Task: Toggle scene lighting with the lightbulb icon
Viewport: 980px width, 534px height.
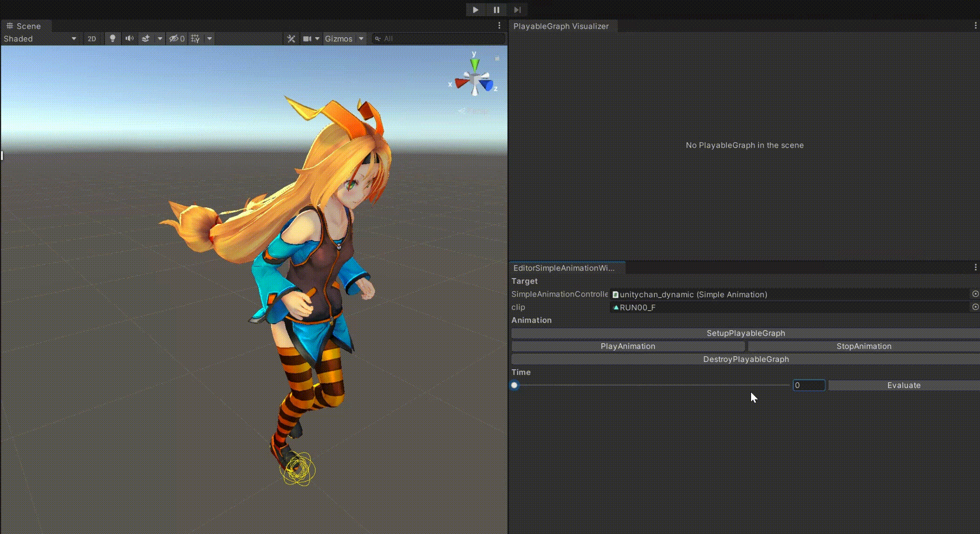Action: point(112,39)
